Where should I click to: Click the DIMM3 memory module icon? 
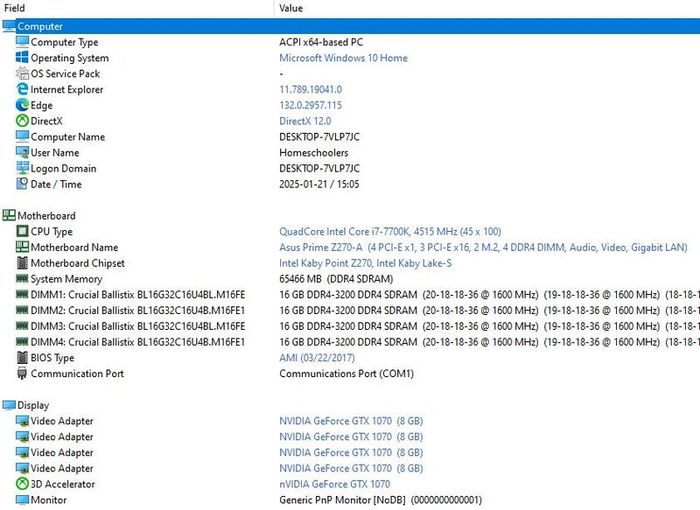coord(22,326)
